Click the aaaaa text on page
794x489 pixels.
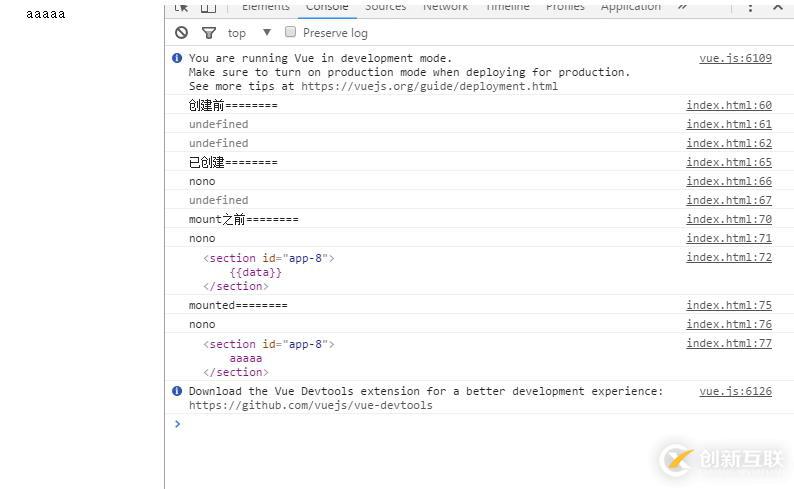click(x=46, y=14)
